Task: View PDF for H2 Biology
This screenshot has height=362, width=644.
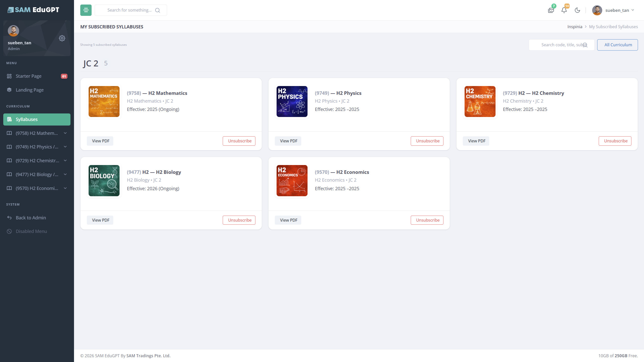Action: click(x=100, y=220)
